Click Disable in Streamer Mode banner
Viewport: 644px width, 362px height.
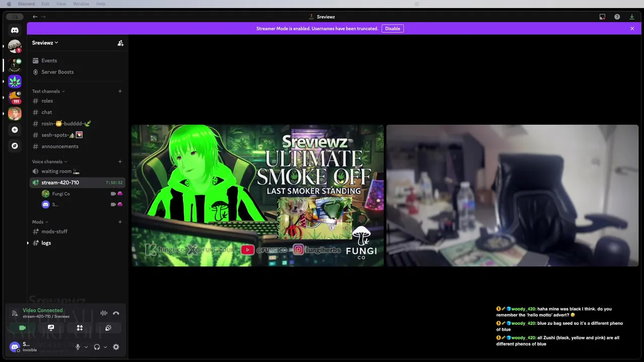[392, 29]
